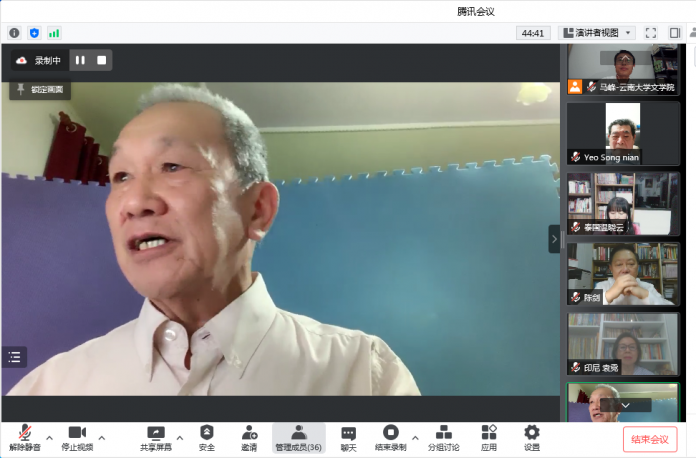696x458 pixels.
Task: Stop the camera video (停止视频)
Action: (x=77, y=437)
